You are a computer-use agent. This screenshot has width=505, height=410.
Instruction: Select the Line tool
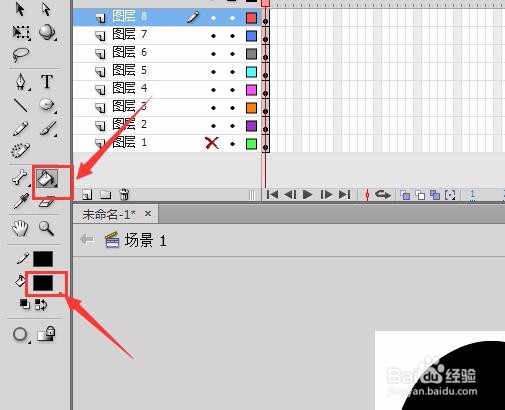tap(21, 105)
